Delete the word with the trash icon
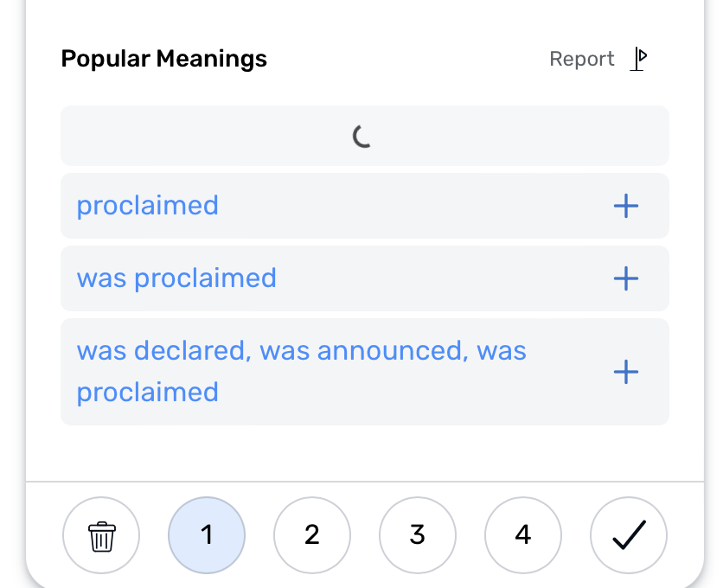 pos(101,535)
